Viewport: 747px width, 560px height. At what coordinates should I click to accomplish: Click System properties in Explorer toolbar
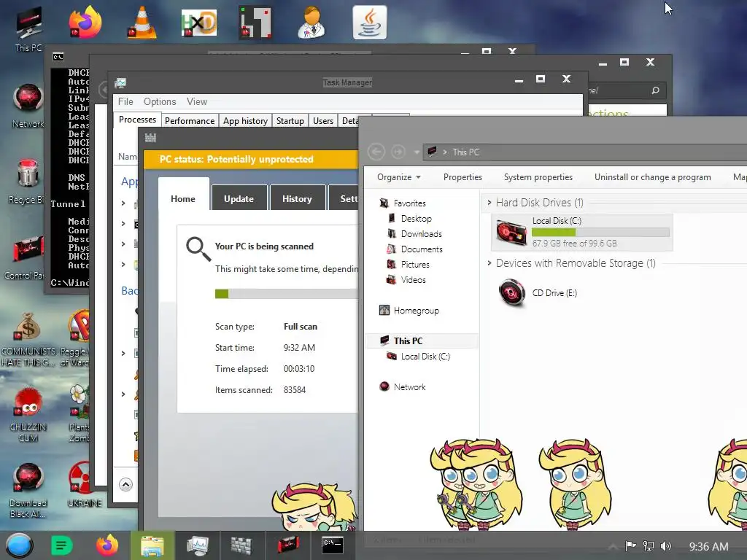[538, 177]
